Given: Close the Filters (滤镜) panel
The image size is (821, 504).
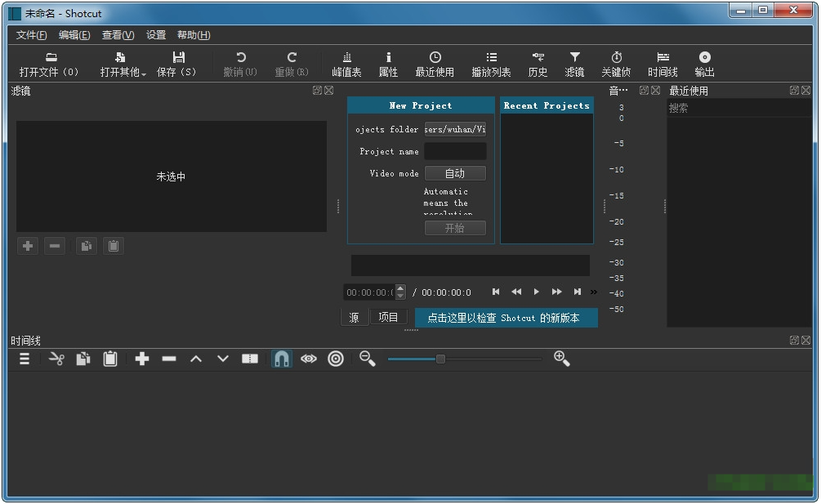Looking at the screenshot, I should click(x=329, y=90).
